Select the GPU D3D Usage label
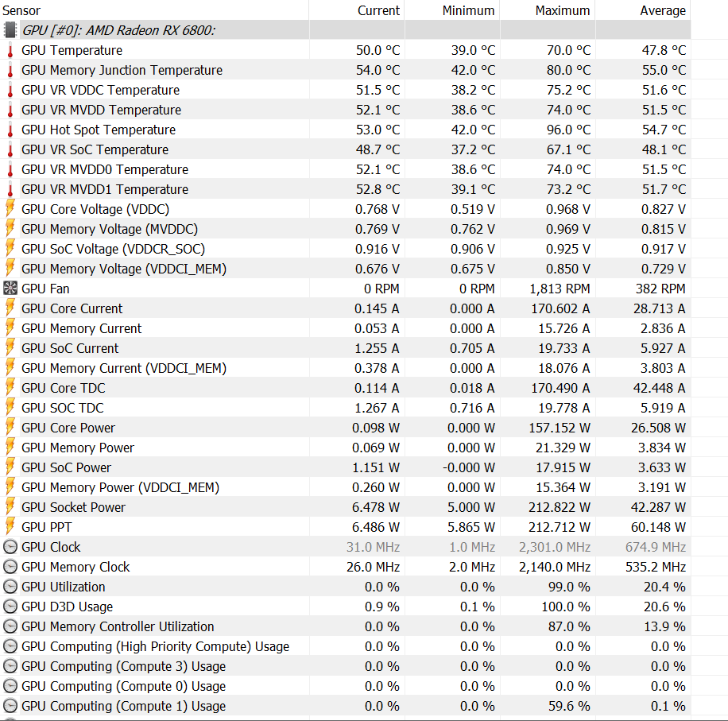Screen dimensions: 728x721 point(68,607)
